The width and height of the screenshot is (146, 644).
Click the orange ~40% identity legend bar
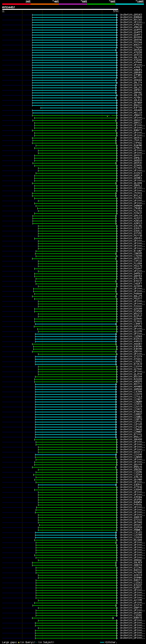coord(45,4)
